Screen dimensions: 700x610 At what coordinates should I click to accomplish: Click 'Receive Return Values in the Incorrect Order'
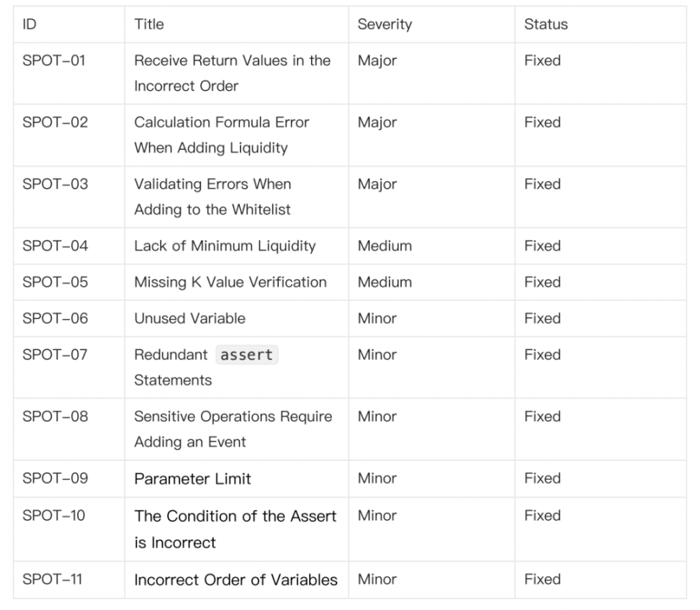tap(232, 73)
